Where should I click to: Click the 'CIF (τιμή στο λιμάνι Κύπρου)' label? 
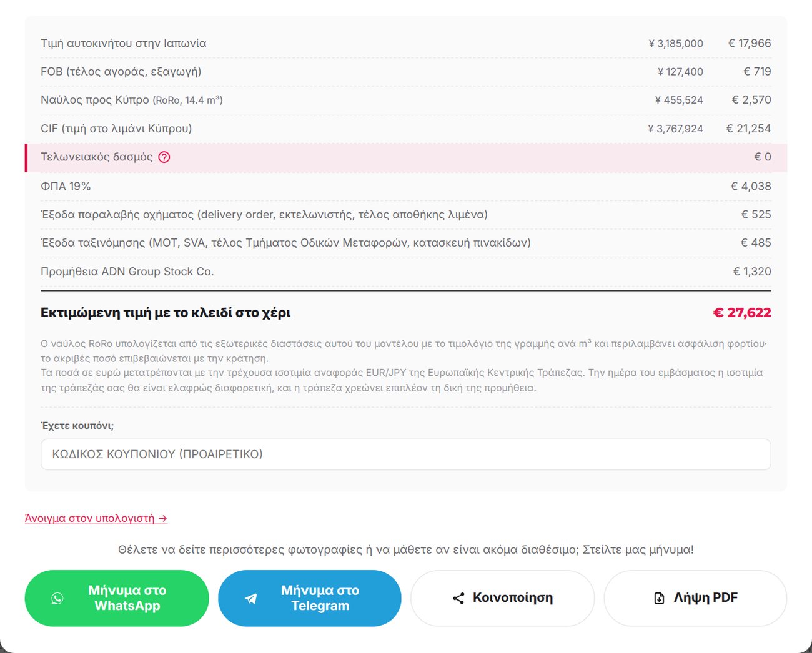116,129
